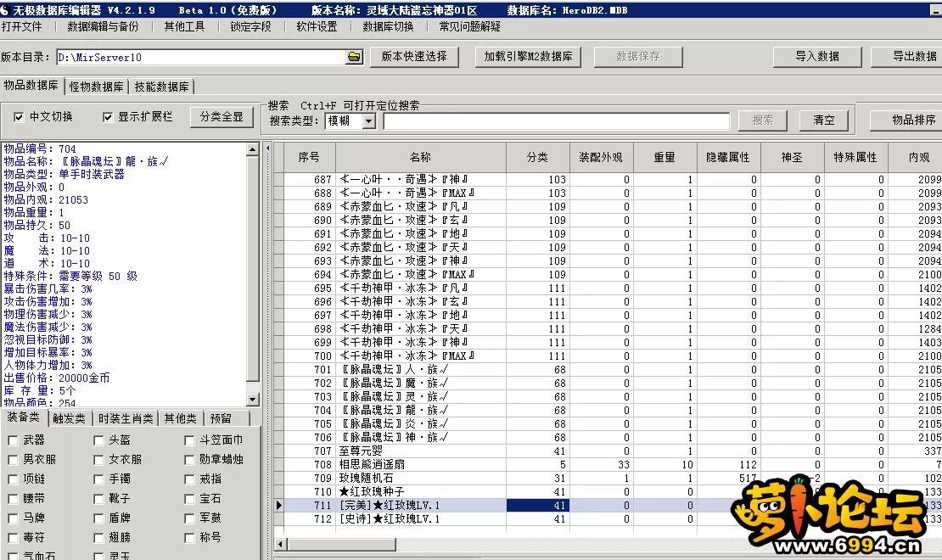Screen dimensions: 942x560
Task: Toggle the 中文切换 checkbox
Action: pyautogui.click(x=19, y=117)
